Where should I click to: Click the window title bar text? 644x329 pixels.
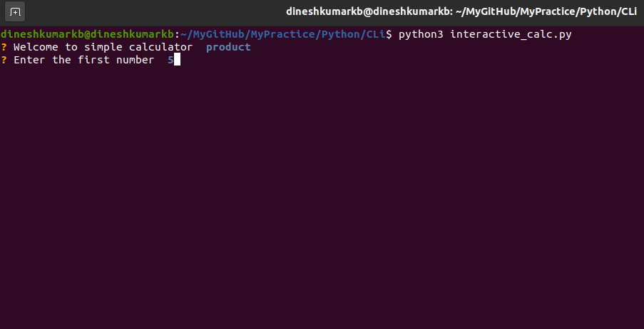[x=461, y=11]
